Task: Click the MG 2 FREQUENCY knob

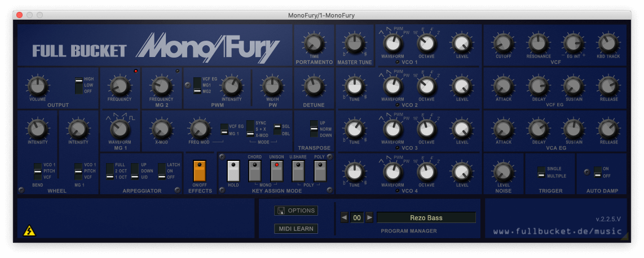Action: [x=161, y=86]
